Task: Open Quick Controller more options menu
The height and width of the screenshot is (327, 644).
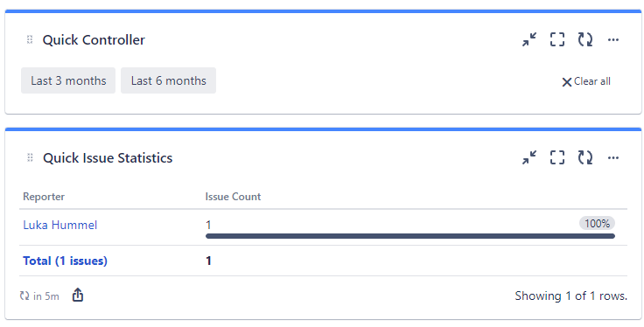Action: pyautogui.click(x=613, y=40)
